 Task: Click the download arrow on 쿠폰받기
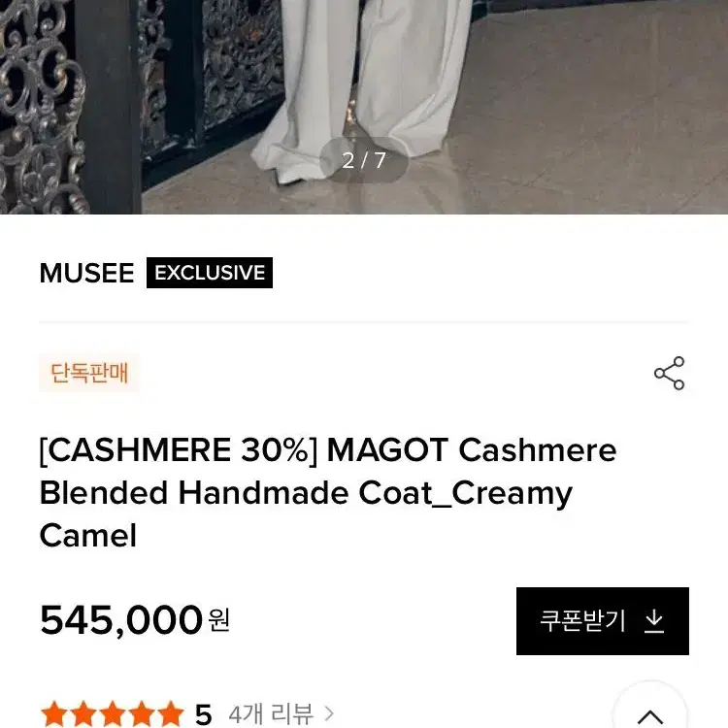click(x=654, y=621)
